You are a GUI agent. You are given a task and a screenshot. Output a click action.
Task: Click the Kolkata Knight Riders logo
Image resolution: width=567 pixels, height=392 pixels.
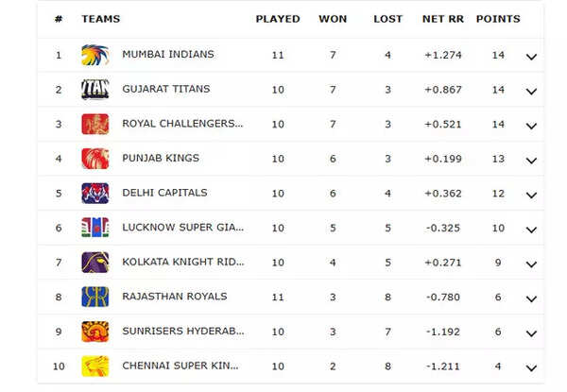tap(94, 263)
